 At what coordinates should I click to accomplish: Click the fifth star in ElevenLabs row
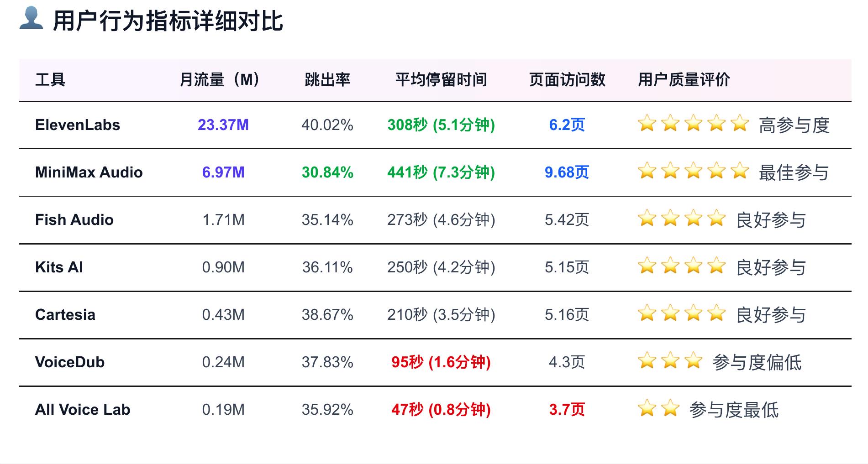pyautogui.click(x=739, y=123)
